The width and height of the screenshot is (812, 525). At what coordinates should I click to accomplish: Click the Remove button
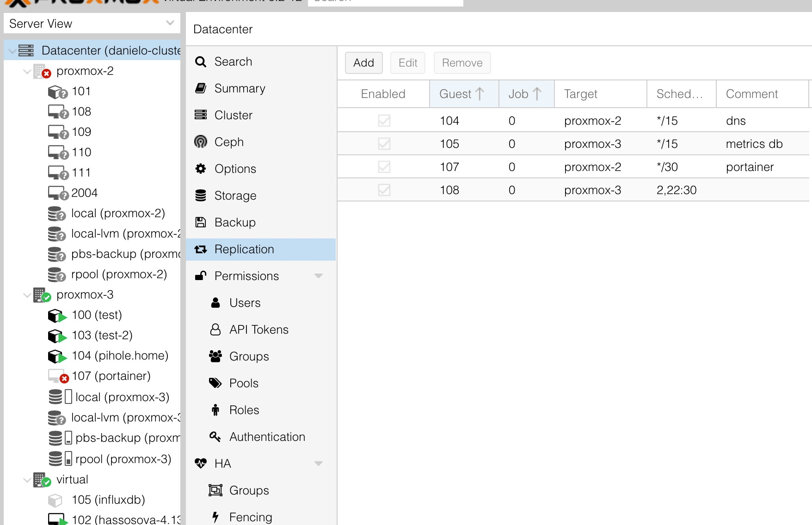pyautogui.click(x=462, y=63)
